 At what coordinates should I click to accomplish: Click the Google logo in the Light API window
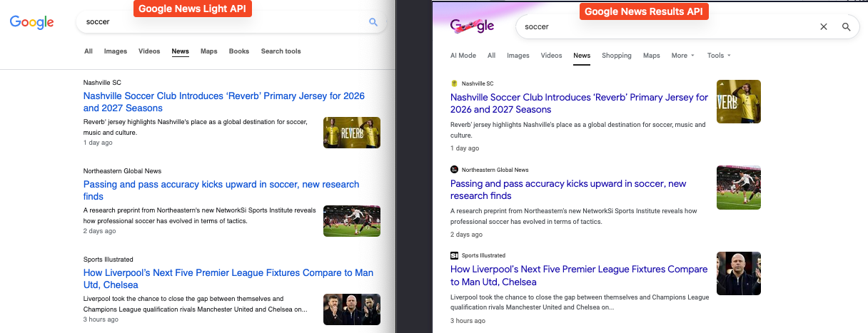coord(31,22)
